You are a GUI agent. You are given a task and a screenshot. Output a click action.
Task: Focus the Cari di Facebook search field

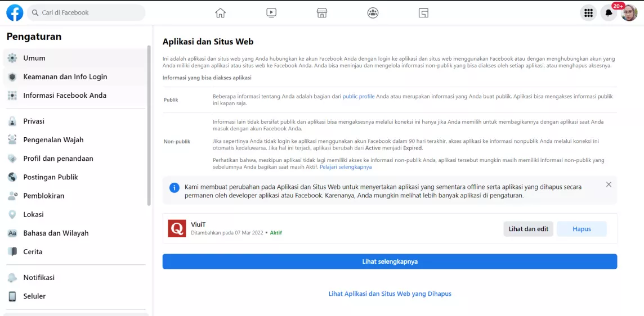click(86, 13)
